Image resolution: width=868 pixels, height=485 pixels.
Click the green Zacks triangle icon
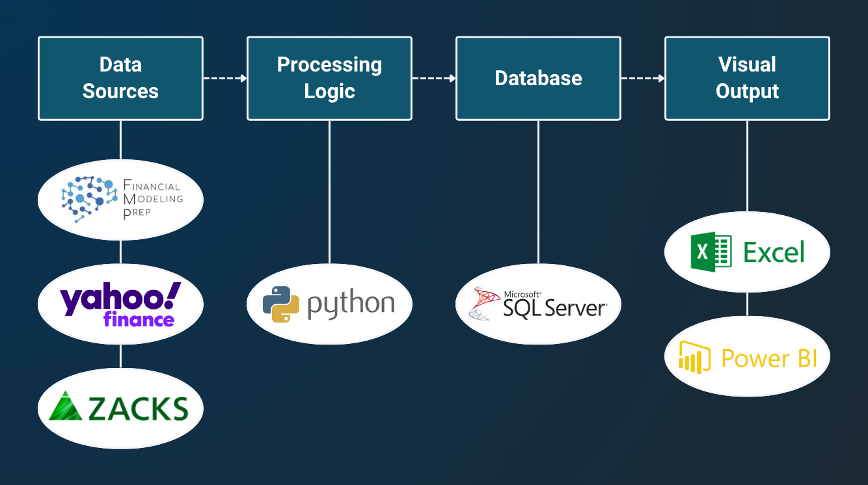pos(66,408)
